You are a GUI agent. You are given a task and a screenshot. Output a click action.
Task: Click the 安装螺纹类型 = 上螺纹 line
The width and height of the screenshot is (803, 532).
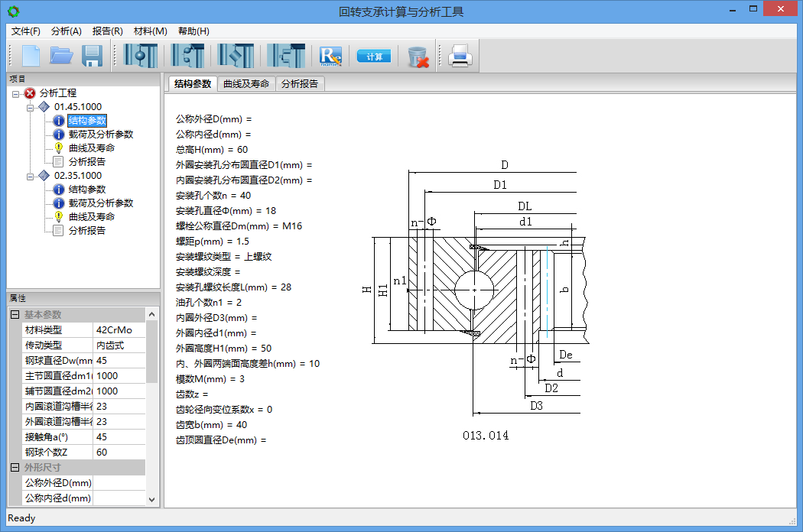click(x=223, y=257)
